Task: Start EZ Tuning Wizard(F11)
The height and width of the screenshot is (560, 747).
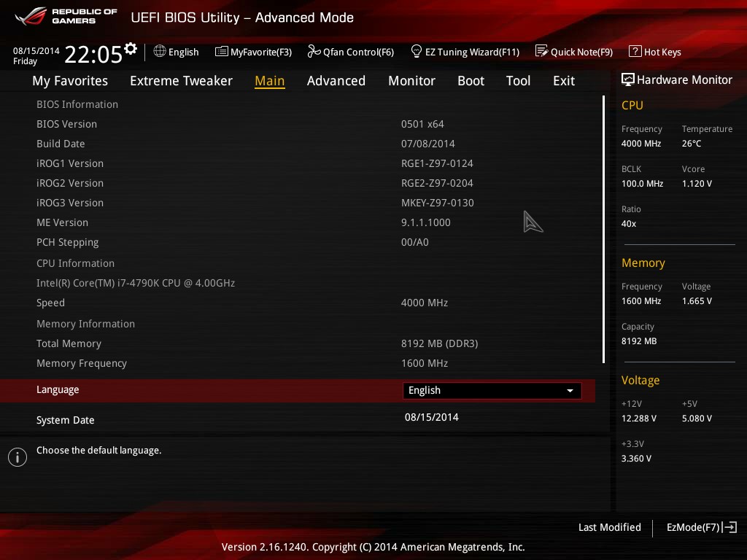Action: 465,52
